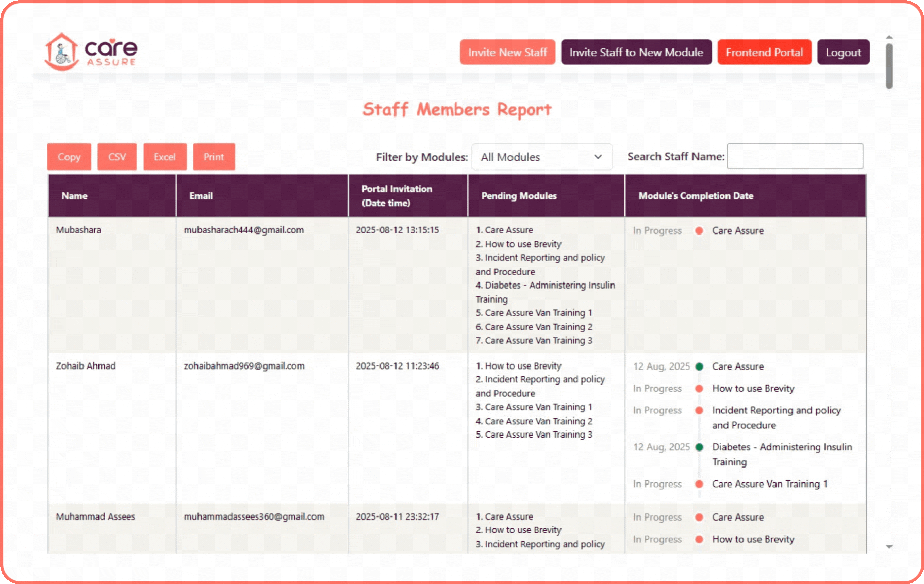This screenshot has height=584, width=924.
Task: Click the In Progress dot for How to use Brevity
Action: [x=699, y=388]
